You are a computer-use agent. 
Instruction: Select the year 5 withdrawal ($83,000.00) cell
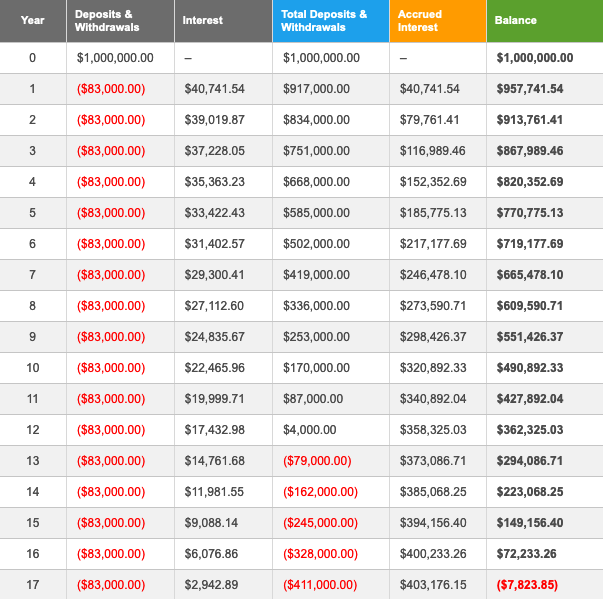(111, 213)
